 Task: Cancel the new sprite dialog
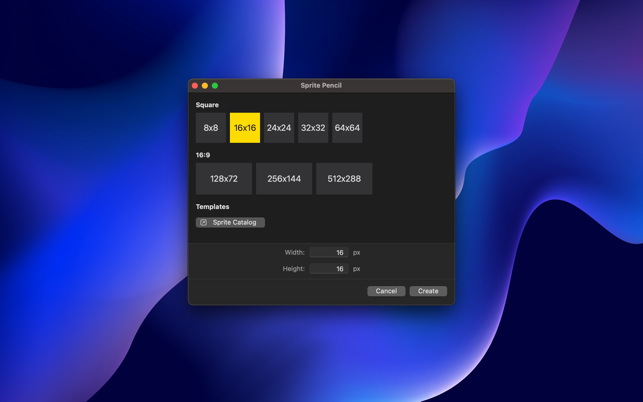(386, 291)
